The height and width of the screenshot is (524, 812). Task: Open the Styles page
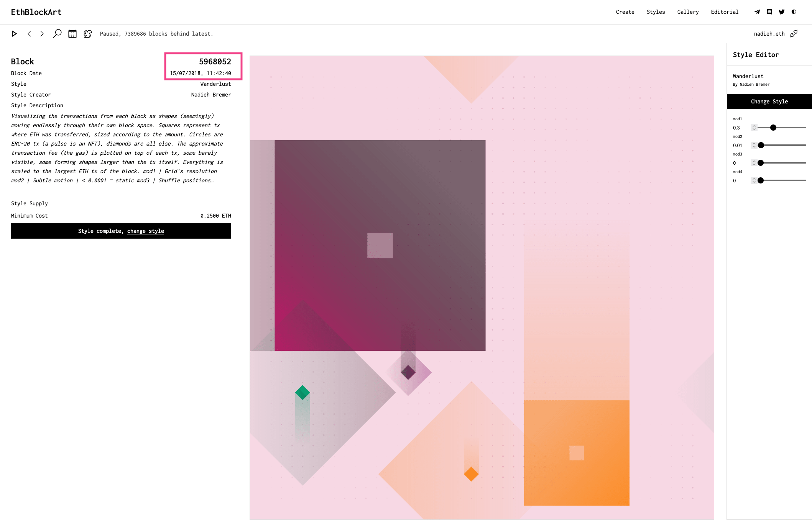pos(656,12)
